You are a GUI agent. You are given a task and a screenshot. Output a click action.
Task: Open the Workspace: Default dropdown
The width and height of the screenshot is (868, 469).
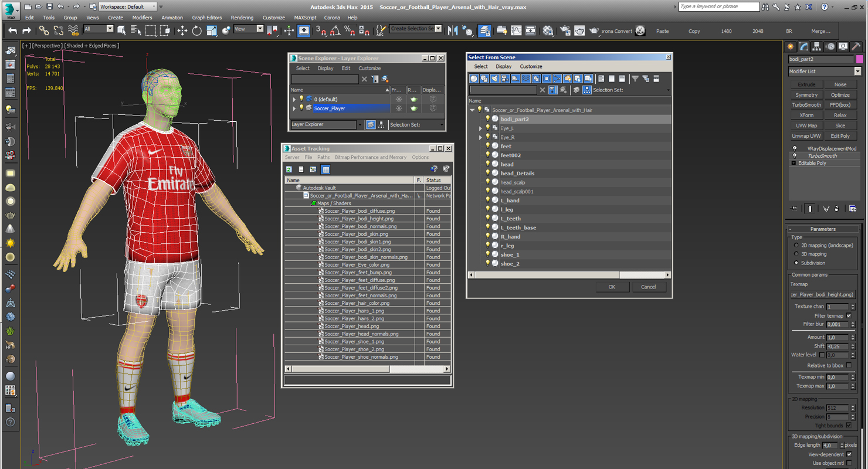pyautogui.click(x=128, y=6)
